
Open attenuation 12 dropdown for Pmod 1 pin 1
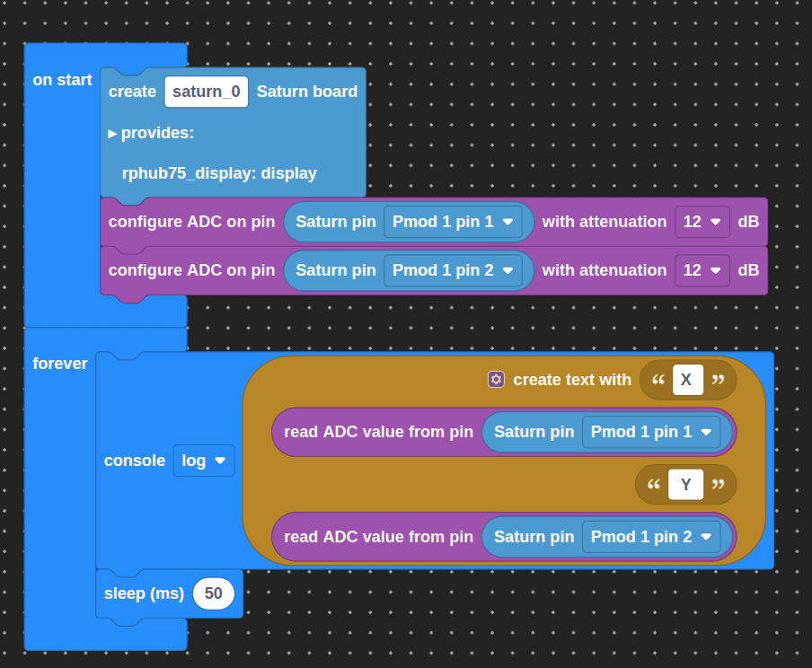pos(702,222)
